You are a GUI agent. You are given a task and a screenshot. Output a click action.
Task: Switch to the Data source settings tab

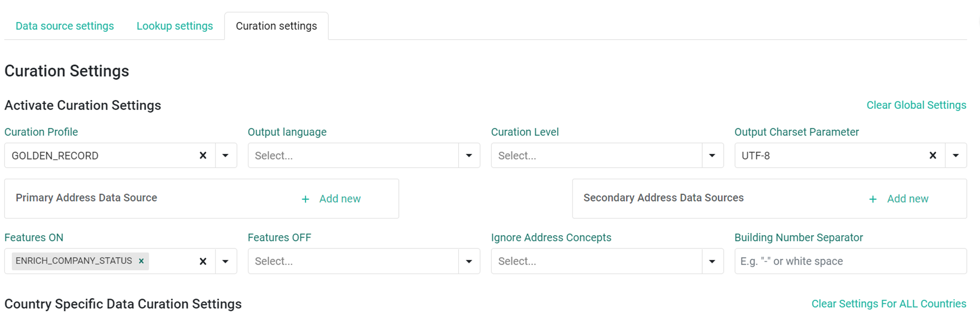[65, 26]
